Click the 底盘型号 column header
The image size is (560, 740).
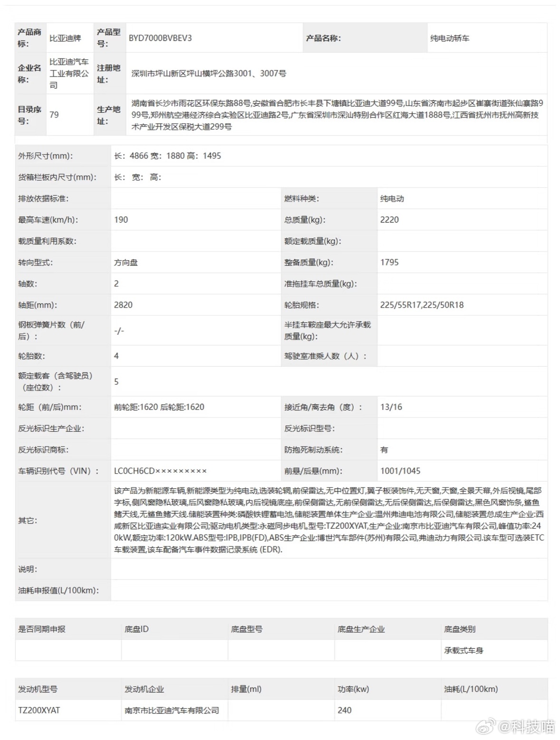point(247,629)
